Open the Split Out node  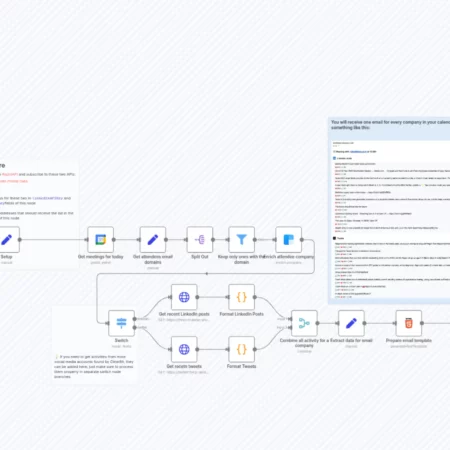coord(200,240)
